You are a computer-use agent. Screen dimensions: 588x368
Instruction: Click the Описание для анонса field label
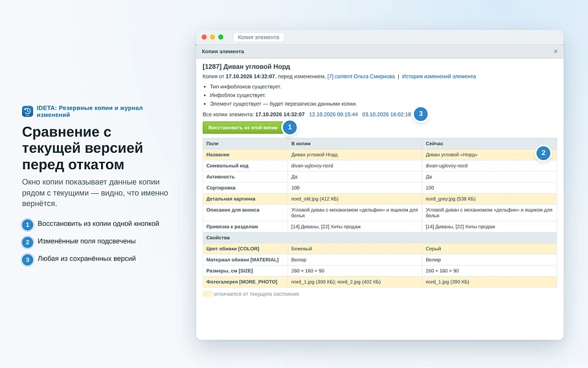tap(233, 210)
